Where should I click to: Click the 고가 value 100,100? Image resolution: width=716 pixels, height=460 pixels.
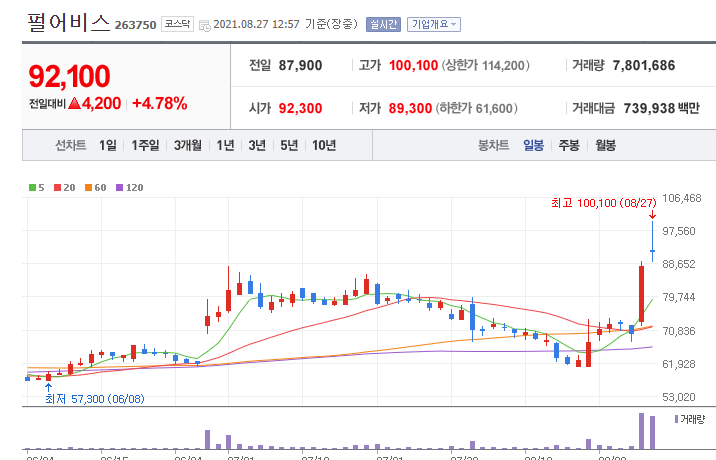click(x=413, y=65)
